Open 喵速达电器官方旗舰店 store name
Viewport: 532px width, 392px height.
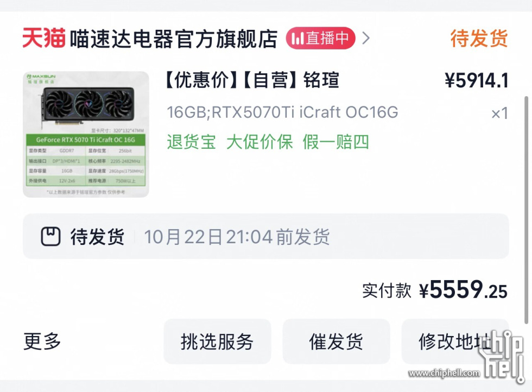coord(174,39)
